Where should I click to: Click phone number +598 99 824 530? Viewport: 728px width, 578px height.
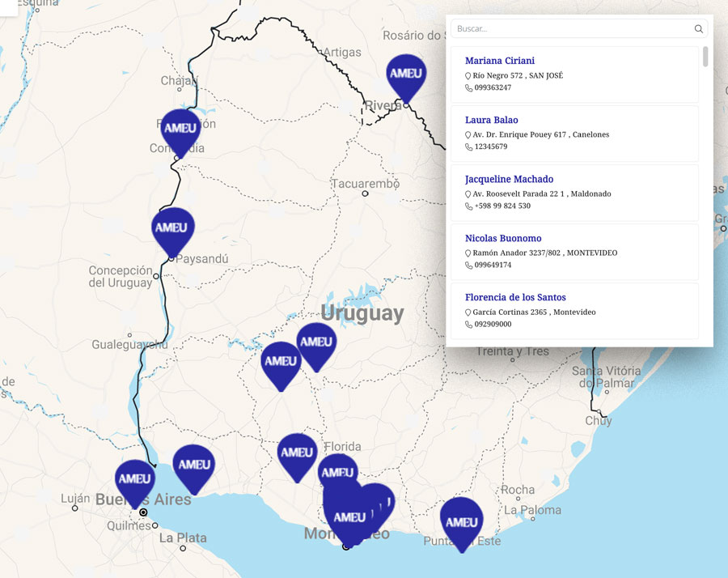click(502, 206)
